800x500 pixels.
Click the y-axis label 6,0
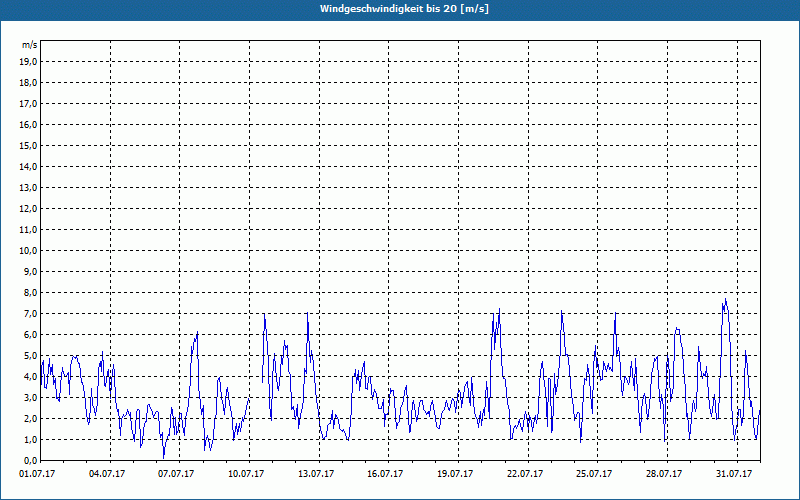tap(30, 335)
